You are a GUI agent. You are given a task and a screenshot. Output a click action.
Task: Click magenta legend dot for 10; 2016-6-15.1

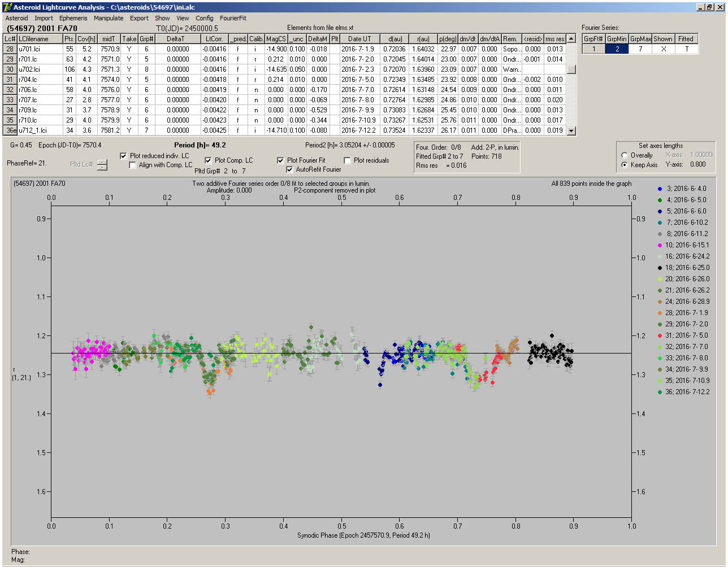pos(660,245)
